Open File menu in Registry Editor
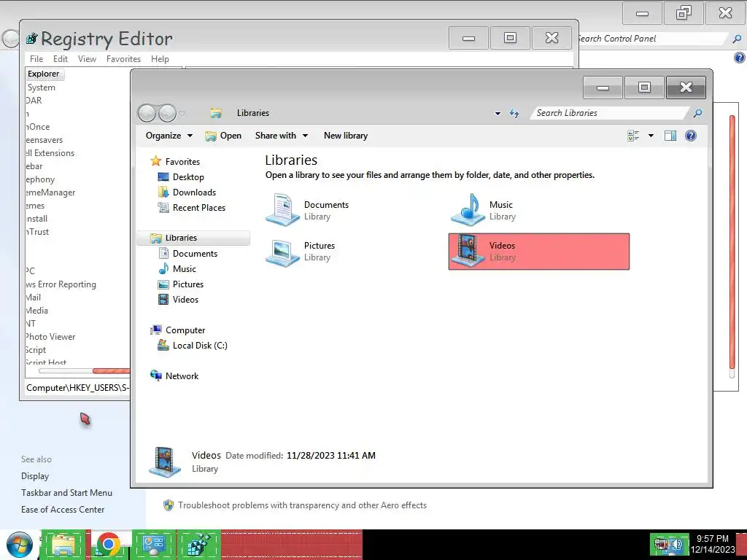The height and width of the screenshot is (560, 747). click(36, 58)
